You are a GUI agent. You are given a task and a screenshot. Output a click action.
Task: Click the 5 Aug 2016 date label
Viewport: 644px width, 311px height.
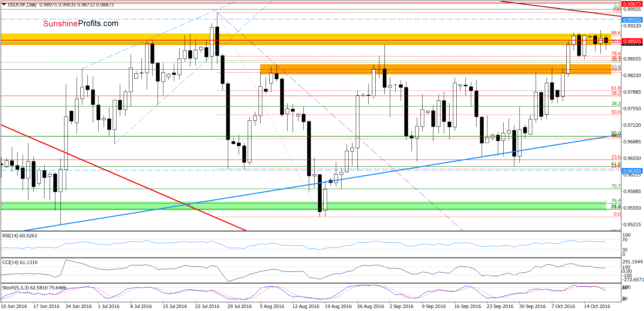[272, 306]
